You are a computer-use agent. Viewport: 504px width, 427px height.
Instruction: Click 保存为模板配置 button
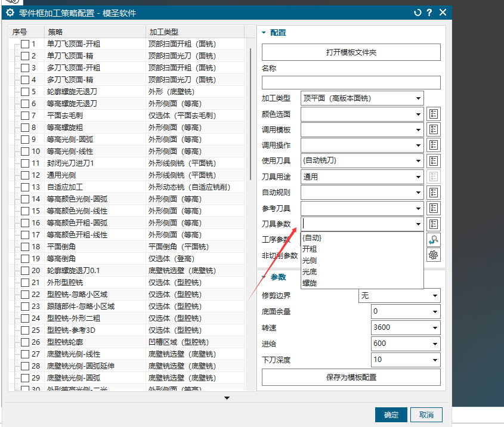pos(351,377)
